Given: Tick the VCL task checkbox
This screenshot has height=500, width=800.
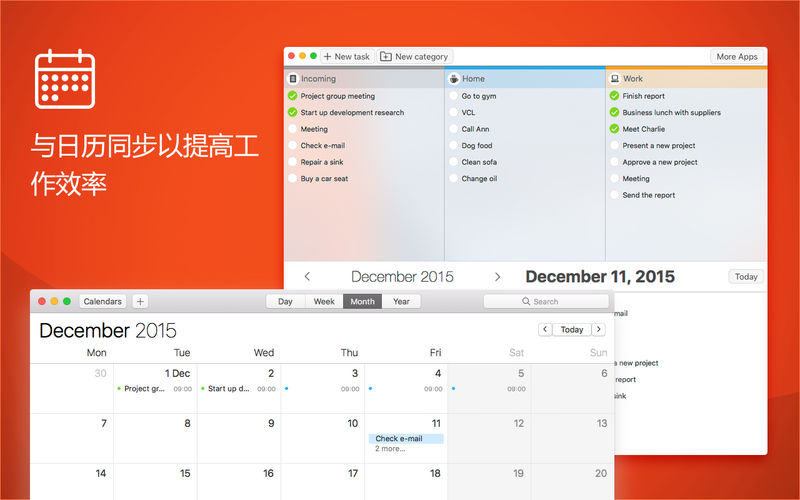Looking at the screenshot, I should (x=454, y=112).
